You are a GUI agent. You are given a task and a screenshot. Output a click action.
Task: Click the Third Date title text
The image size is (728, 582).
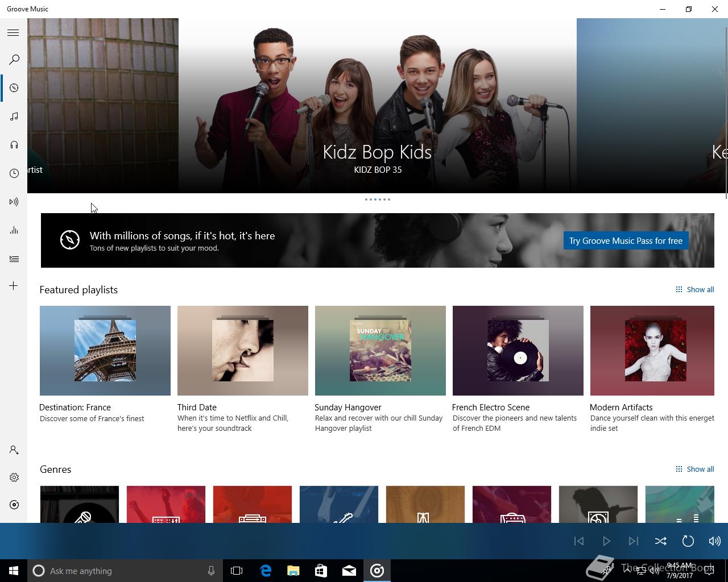tap(197, 407)
